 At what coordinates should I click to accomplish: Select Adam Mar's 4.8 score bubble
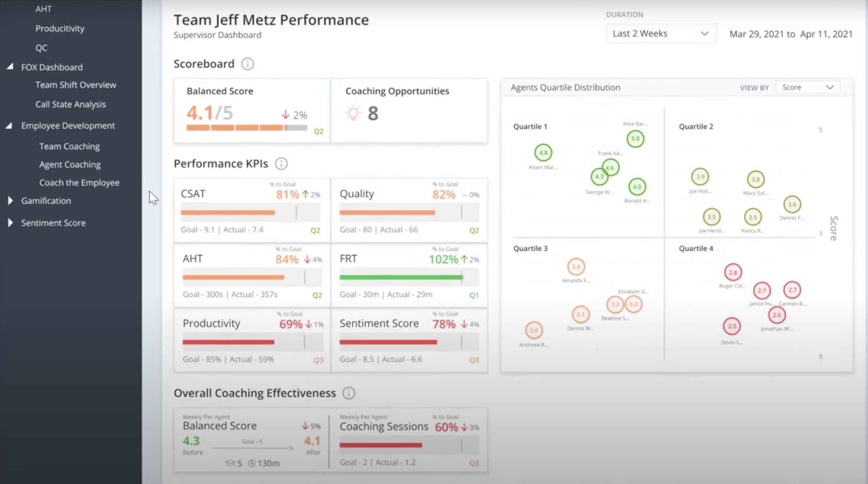543,153
